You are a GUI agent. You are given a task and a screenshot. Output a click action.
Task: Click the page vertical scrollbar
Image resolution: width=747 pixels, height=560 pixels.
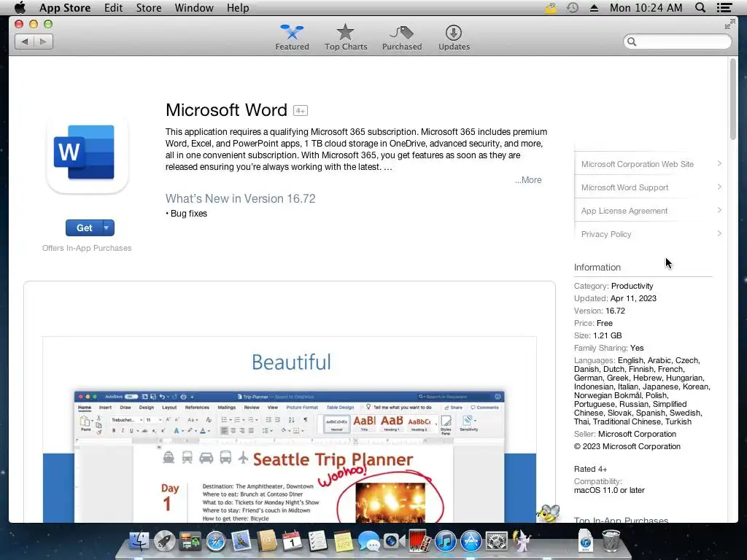pyautogui.click(x=732, y=99)
